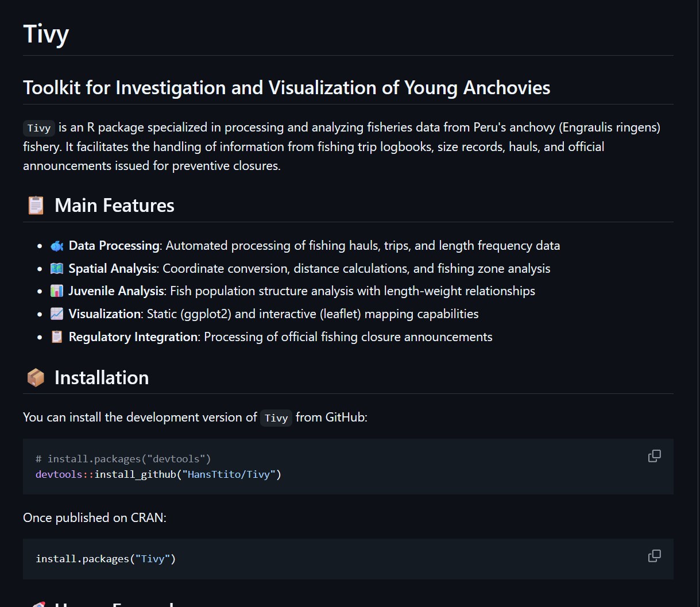The width and height of the screenshot is (700, 607).
Task: Click "Processing of official fishing closure announcements" text
Action: click(348, 337)
